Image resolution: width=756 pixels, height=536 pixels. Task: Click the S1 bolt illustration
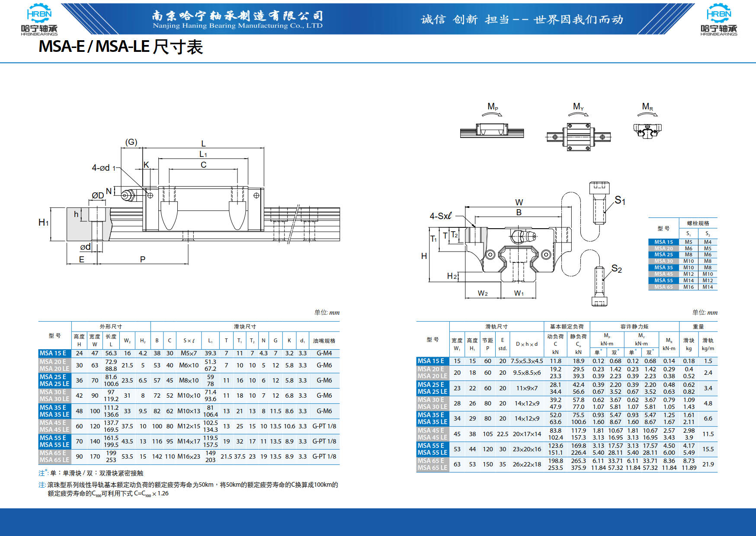[599, 202]
